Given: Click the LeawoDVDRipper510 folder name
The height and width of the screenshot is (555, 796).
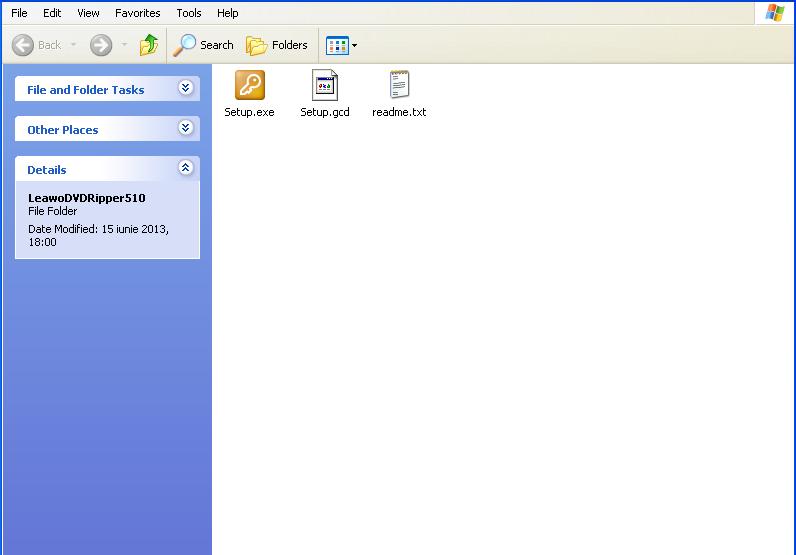Looking at the screenshot, I should pos(87,198).
